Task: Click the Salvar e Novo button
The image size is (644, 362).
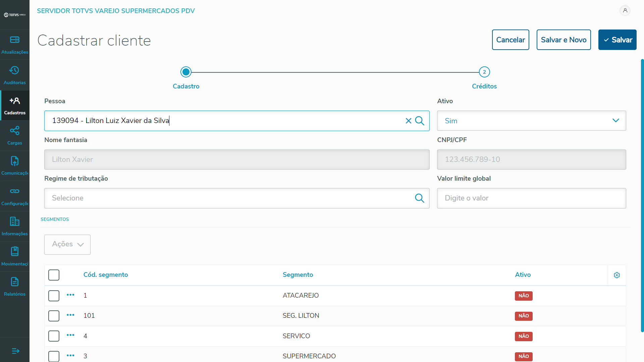Action: (x=563, y=40)
